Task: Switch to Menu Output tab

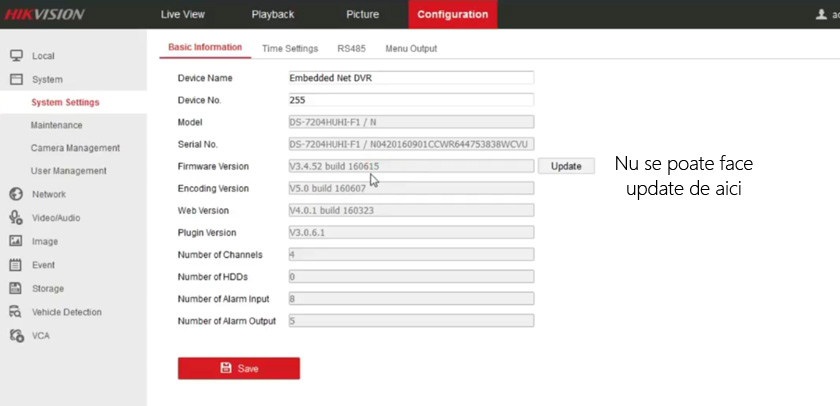Action: [x=411, y=48]
